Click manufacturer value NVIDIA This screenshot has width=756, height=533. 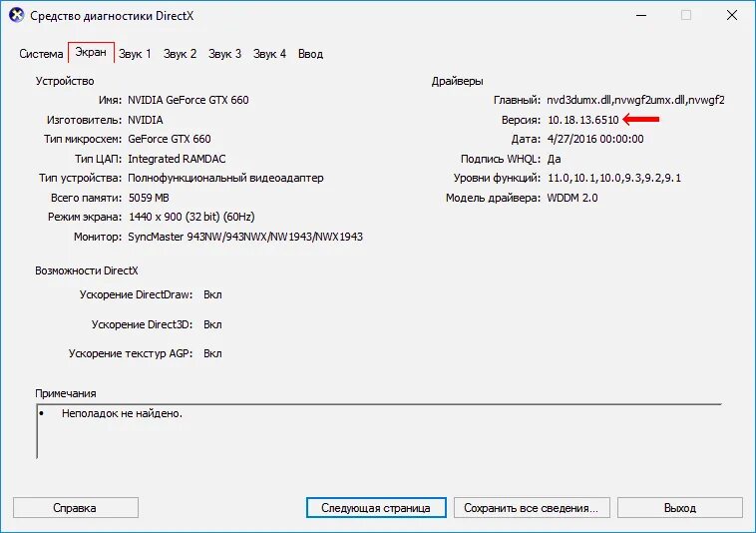(x=146, y=120)
